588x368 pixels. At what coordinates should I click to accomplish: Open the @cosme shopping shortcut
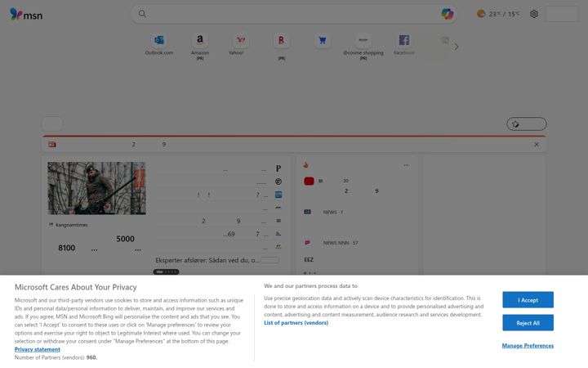363,46
